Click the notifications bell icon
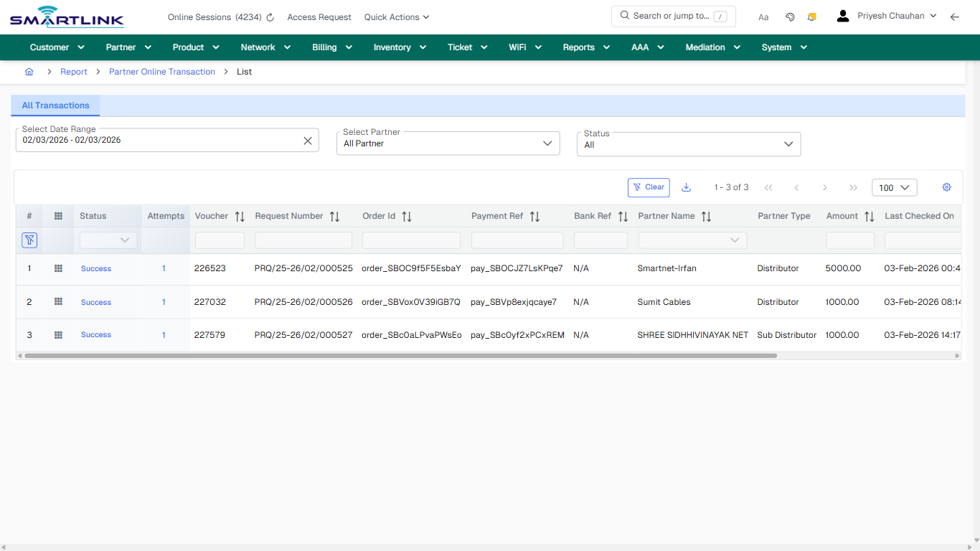980x551 pixels. [x=811, y=16]
